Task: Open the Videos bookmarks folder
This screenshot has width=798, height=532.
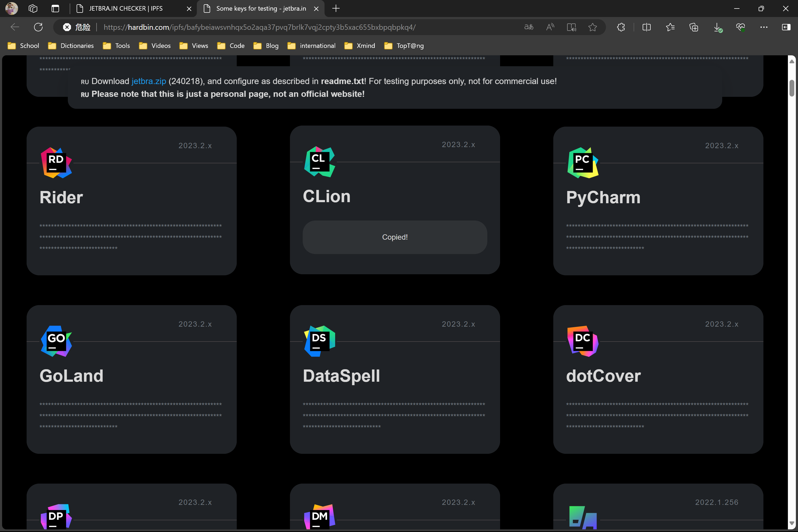Action: tap(155, 45)
